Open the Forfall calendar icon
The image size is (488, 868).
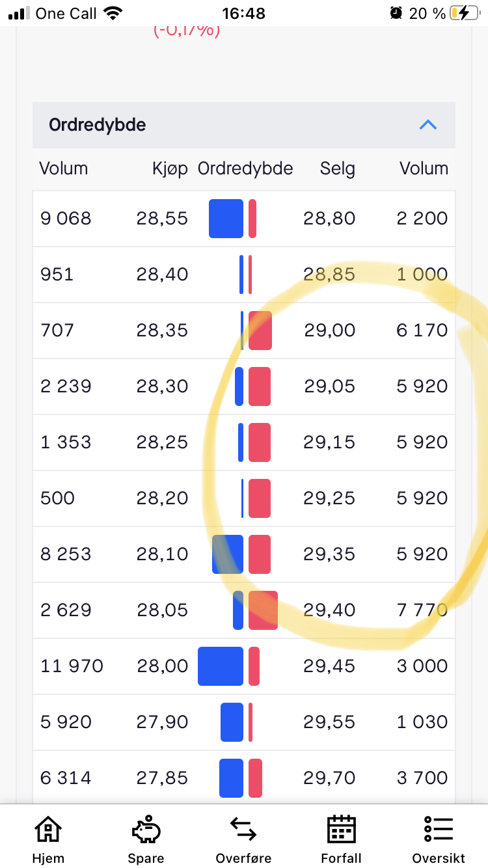tap(341, 830)
